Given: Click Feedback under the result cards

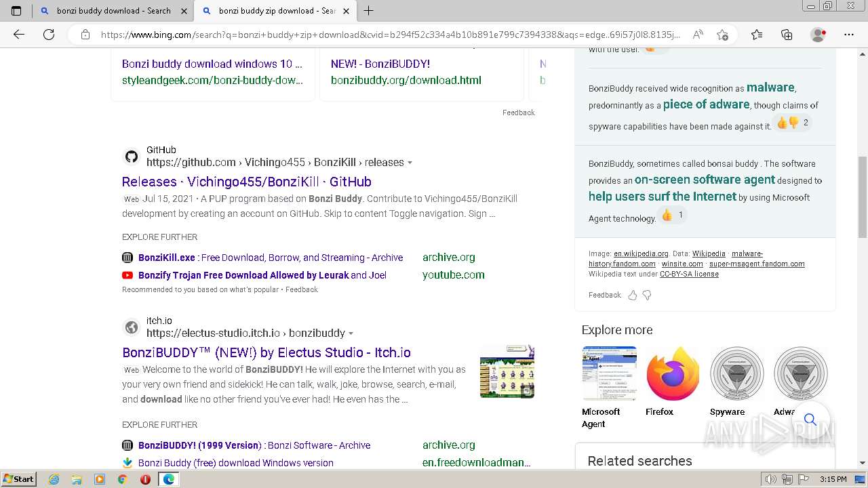Looking at the screenshot, I should 519,113.
